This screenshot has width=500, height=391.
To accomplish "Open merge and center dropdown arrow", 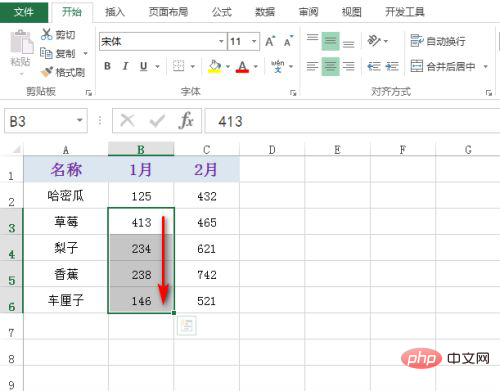I will click(x=486, y=67).
